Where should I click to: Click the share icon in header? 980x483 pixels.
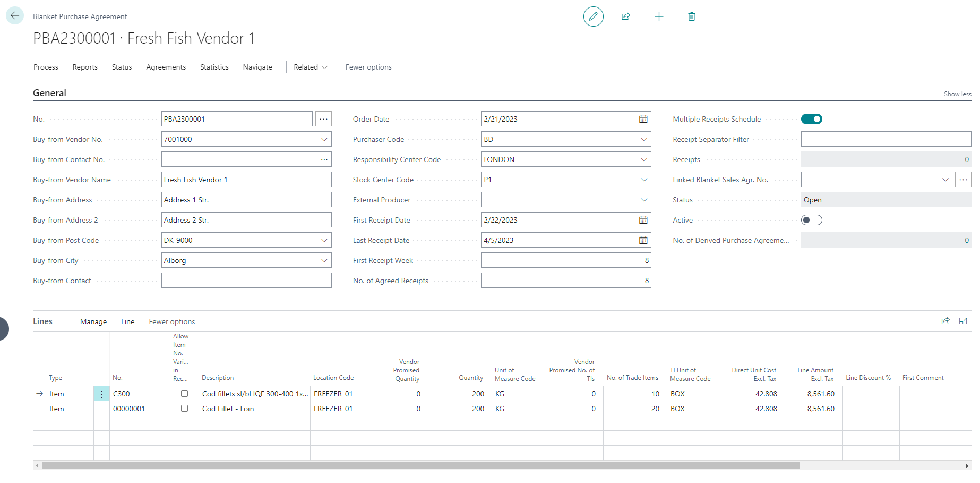tap(626, 16)
